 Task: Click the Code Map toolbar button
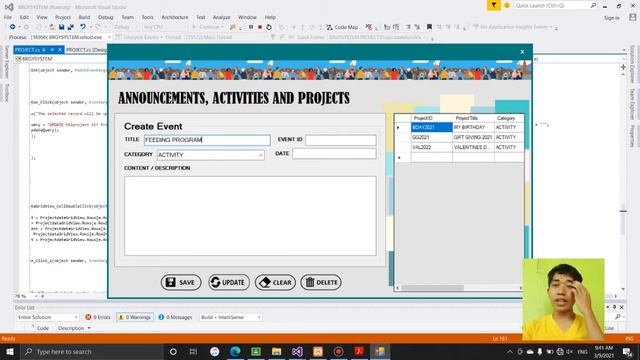[x=342, y=27]
